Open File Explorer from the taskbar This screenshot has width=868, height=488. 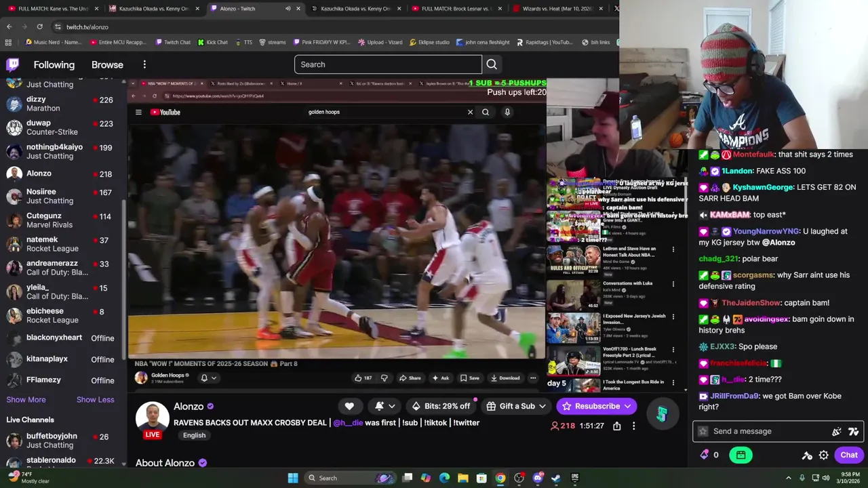click(x=463, y=478)
